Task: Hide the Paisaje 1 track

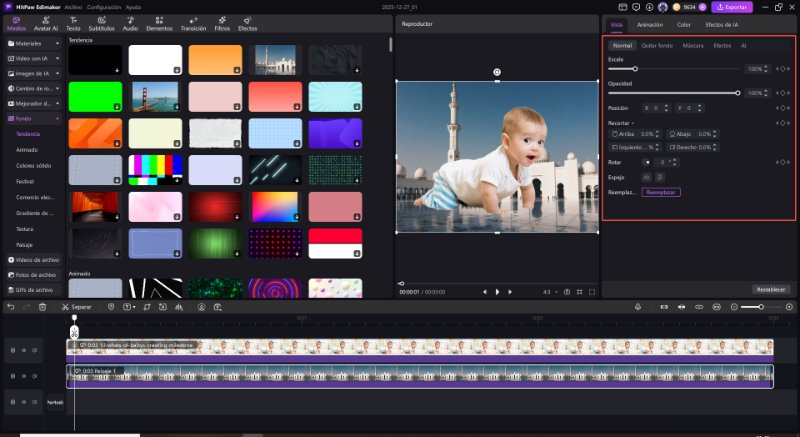Action: pyautogui.click(x=23, y=376)
